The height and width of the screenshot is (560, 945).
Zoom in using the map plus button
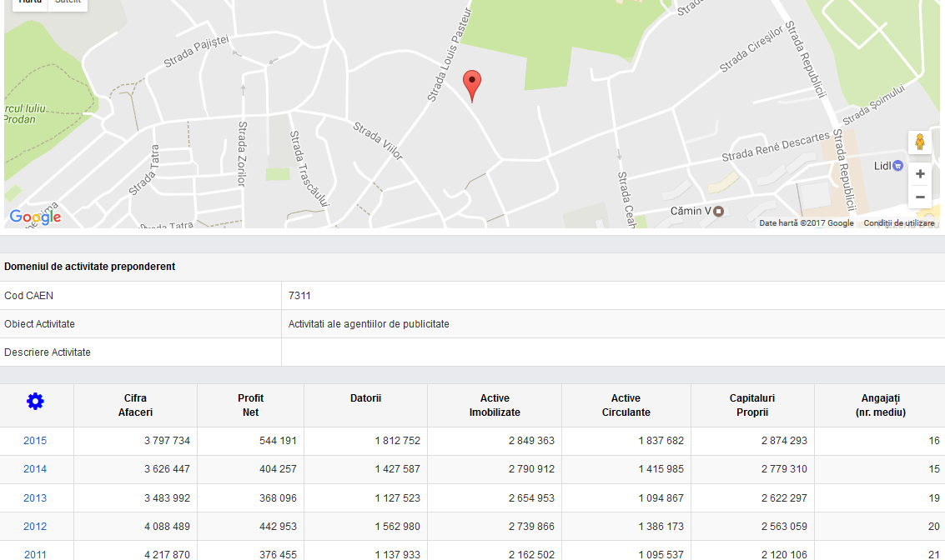(920, 174)
